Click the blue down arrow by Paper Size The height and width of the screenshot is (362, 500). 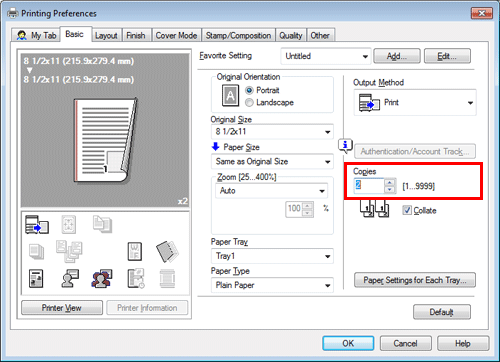(216, 146)
